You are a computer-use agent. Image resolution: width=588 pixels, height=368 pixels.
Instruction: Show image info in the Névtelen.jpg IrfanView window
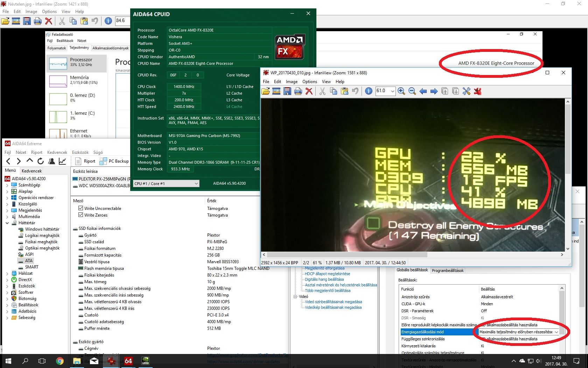coord(108,21)
